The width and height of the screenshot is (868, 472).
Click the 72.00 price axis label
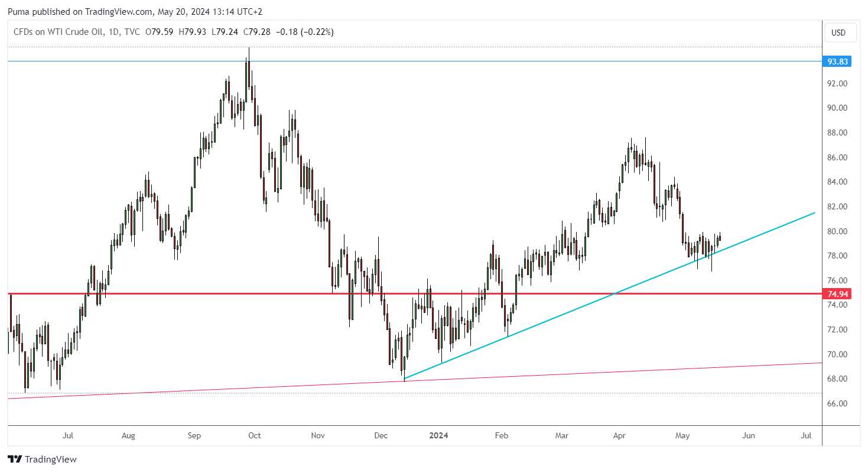(838, 330)
